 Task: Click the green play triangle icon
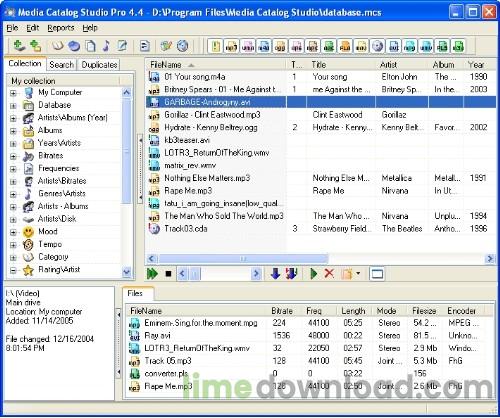pos(313,274)
